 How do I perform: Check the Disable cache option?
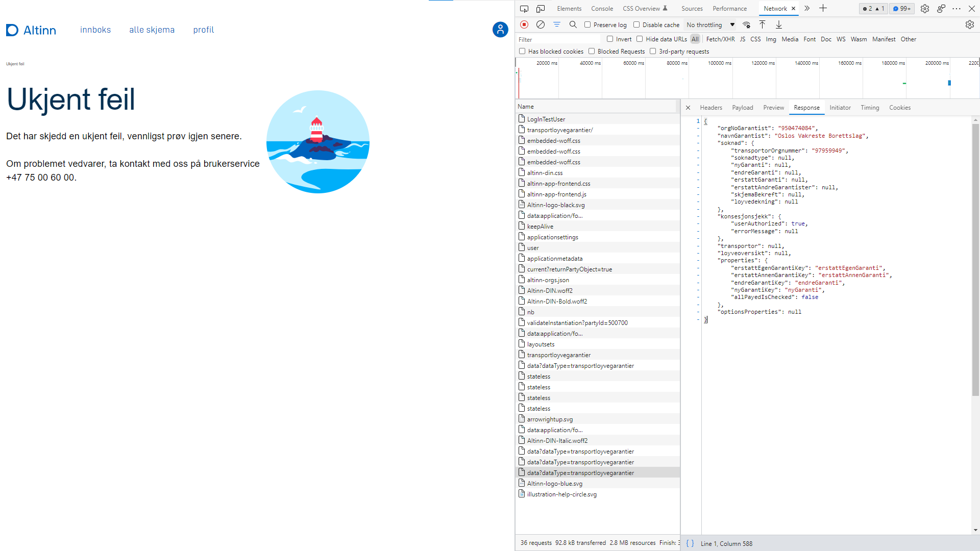[x=636, y=24]
